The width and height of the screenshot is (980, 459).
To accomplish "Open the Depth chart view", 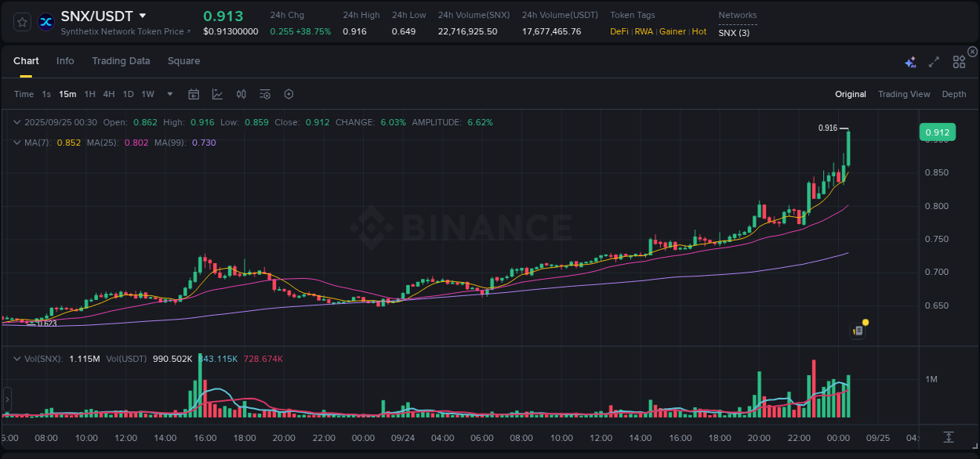I will pyautogui.click(x=954, y=94).
